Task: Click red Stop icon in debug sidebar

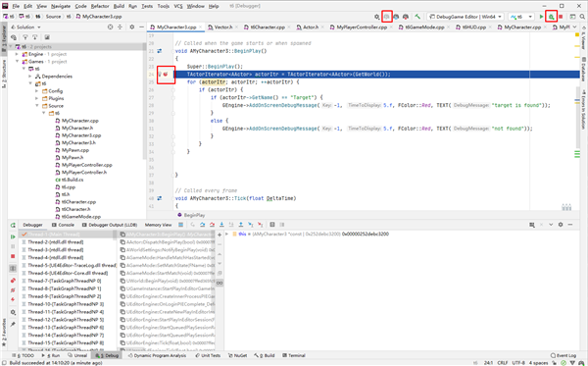Action: 13,256
